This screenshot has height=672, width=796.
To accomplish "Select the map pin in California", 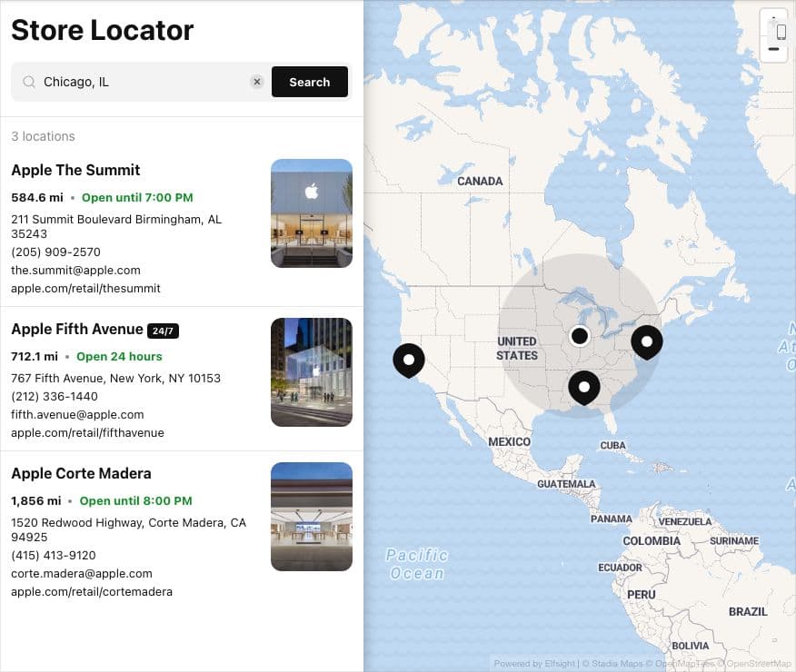I will tap(409, 361).
